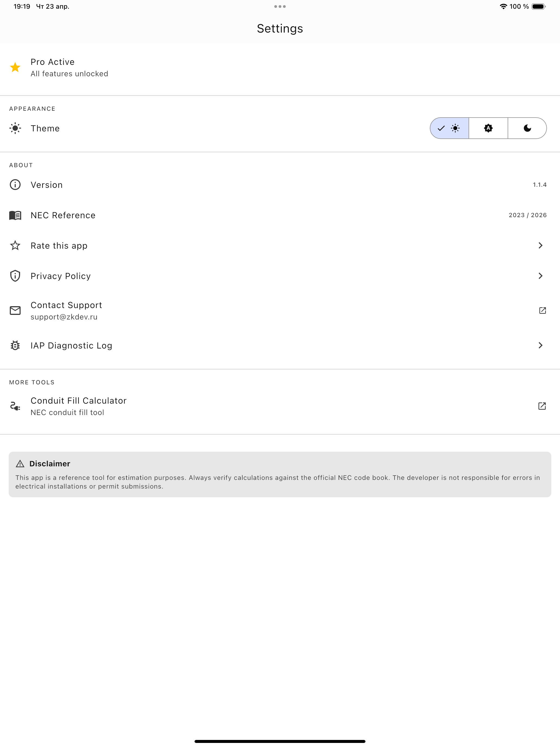
Task: Click the MORE TOOLS section header
Action: point(32,382)
